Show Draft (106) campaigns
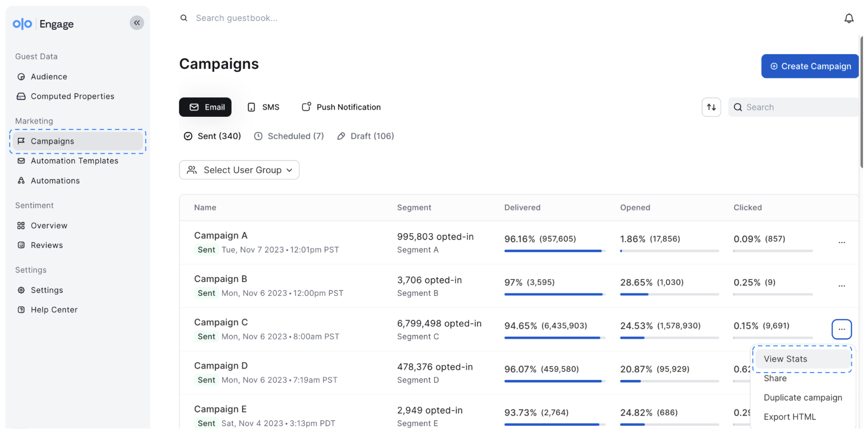868x435 pixels. click(366, 136)
